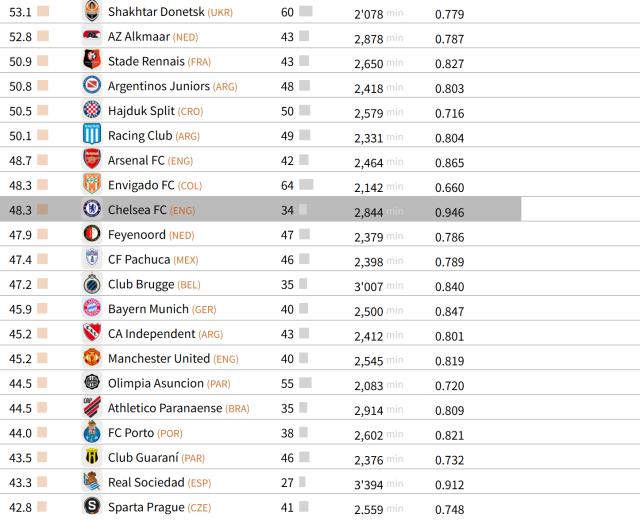Viewport: 640px width, 529px height.
Task: Click the Real Sociedad crest
Action: pos(91,481)
